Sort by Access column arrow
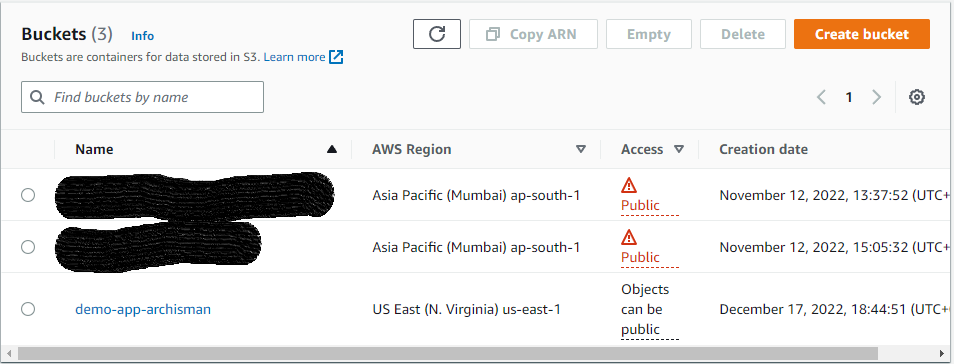954x364 pixels. coord(679,149)
